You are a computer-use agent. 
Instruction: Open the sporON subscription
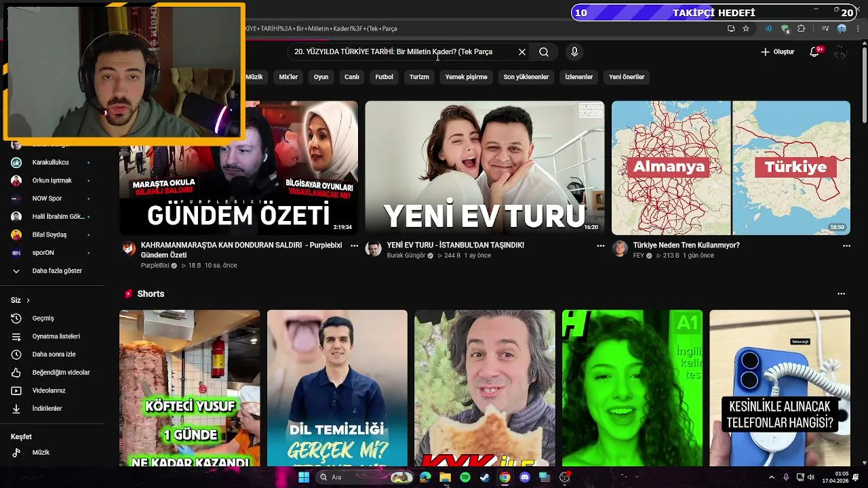[52, 253]
